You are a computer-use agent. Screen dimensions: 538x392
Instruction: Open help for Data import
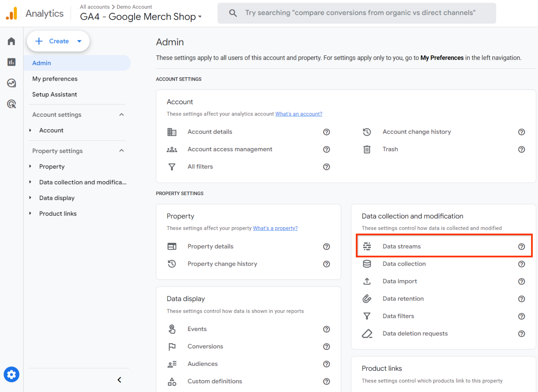pos(521,281)
